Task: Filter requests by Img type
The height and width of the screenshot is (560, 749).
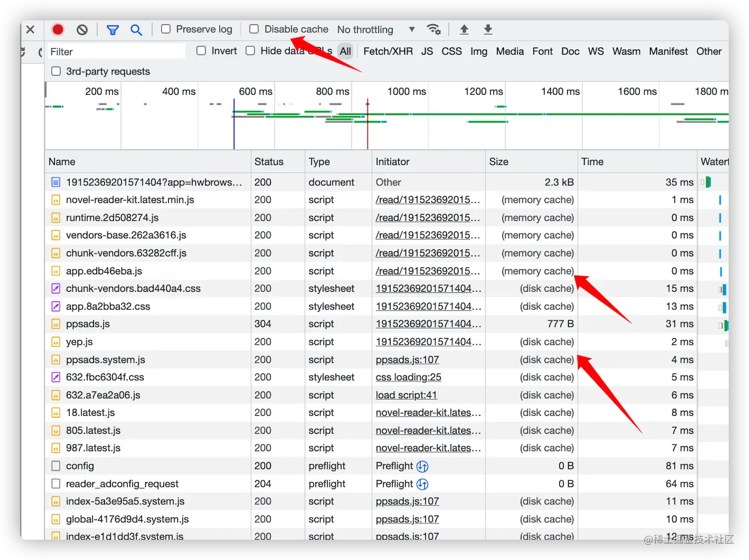Action: (x=479, y=51)
